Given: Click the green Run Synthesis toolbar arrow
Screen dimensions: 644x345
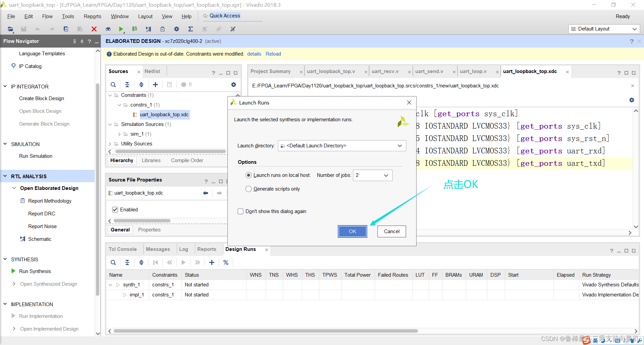Looking at the screenshot, I should [121, 29].
